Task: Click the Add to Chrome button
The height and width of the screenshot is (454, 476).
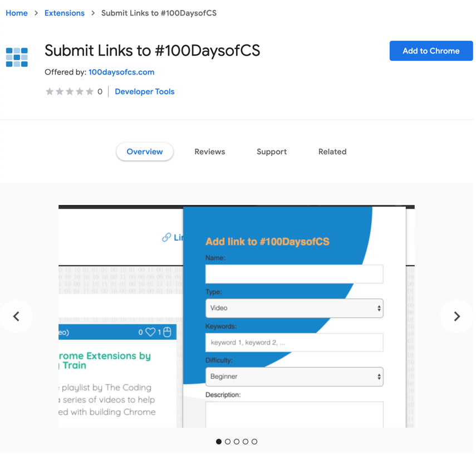Action: [x=431, y=51]
